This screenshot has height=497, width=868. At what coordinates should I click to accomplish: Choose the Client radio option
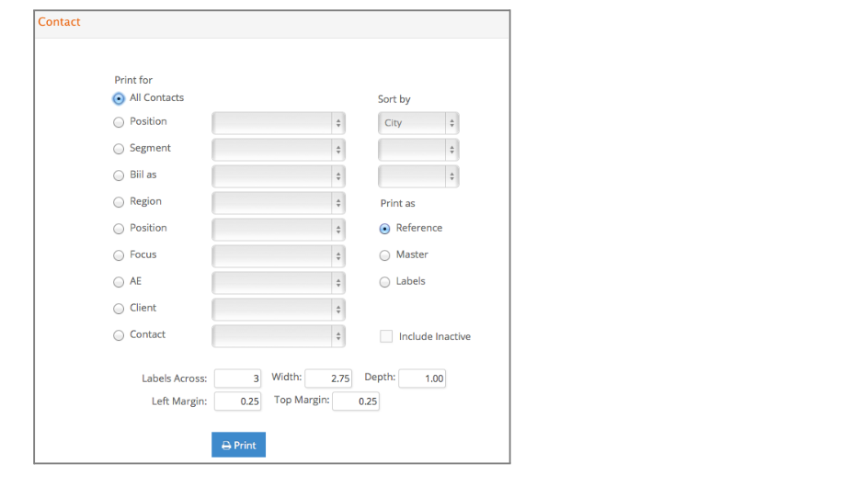click(x=119, y=309)
